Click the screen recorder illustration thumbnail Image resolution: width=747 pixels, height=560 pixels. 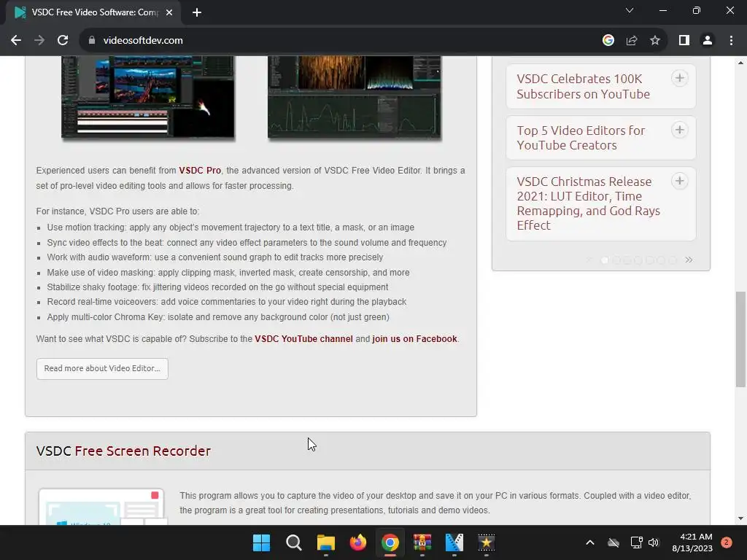101,507
